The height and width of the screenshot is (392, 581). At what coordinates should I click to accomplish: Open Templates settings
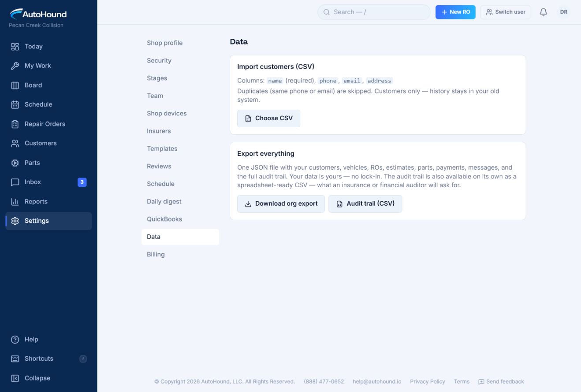pos(180,149)
